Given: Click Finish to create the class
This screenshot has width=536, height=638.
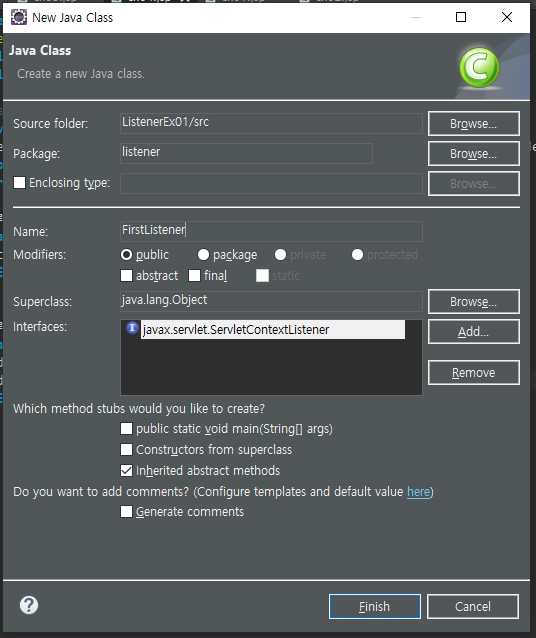Looking at the screenshot, I should tap(375, 606).
